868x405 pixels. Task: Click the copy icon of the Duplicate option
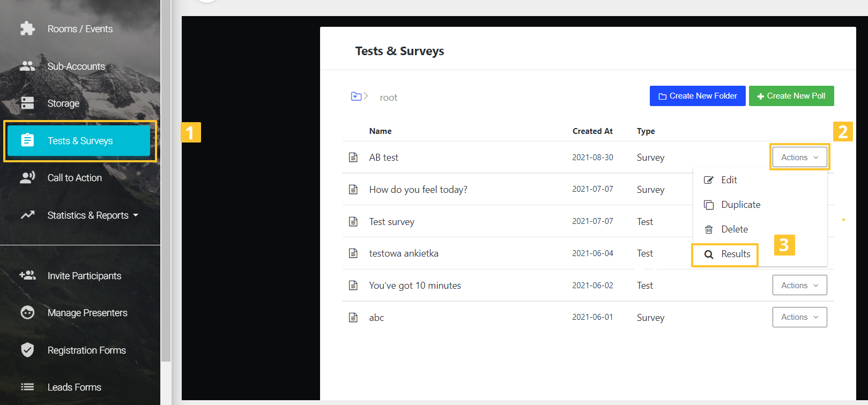[x=709, y=205]
